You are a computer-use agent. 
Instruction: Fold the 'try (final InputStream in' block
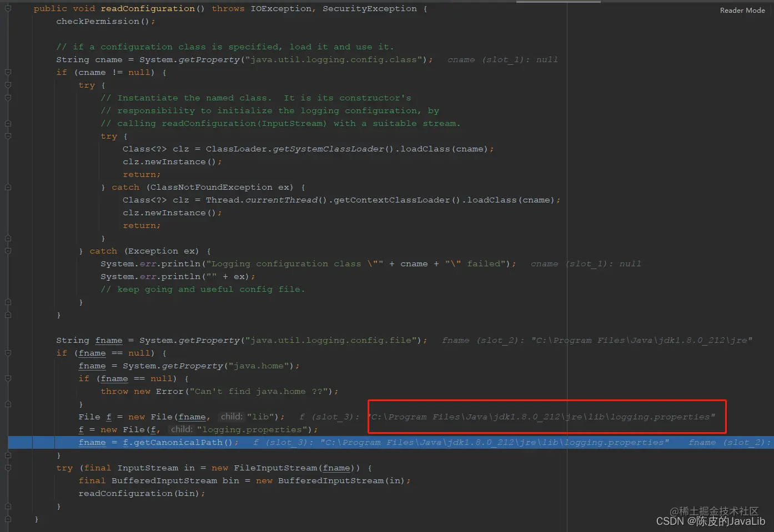click(8, 468)
